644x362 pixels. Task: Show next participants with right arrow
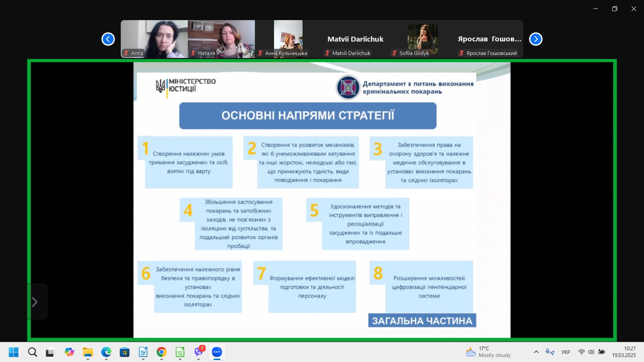[x=536, y=39]
